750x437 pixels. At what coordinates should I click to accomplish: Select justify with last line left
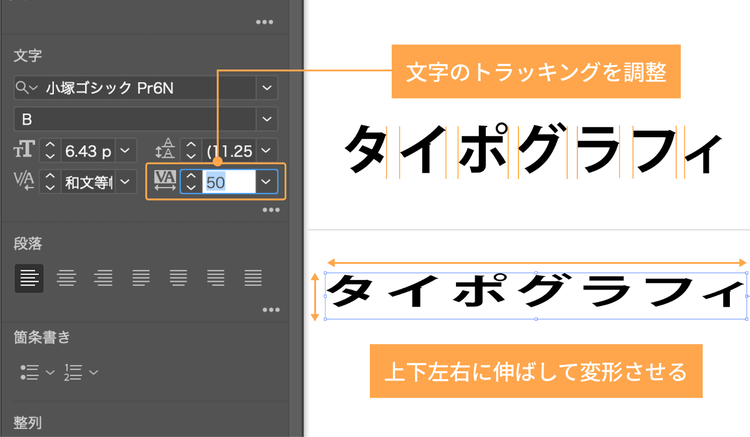pos(141,278)
